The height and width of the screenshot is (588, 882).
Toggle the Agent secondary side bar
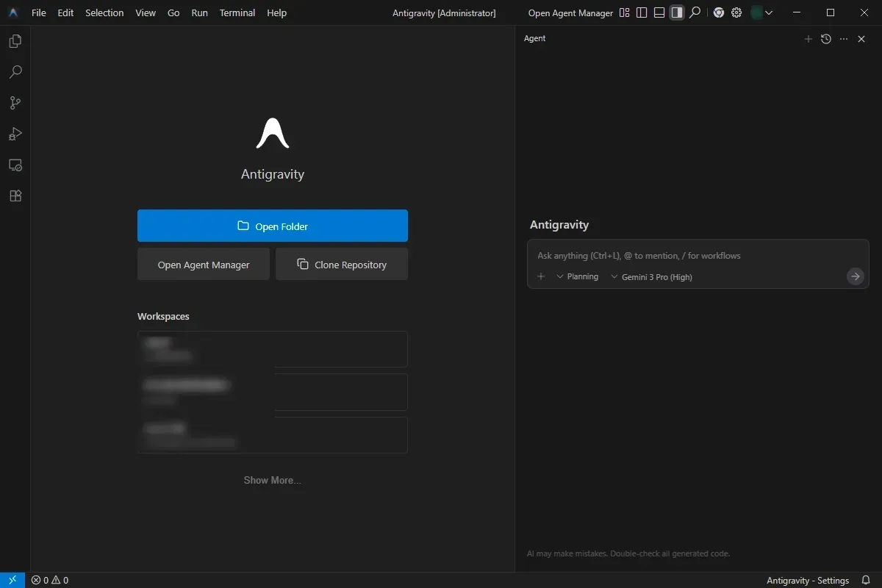pos(677,12)
